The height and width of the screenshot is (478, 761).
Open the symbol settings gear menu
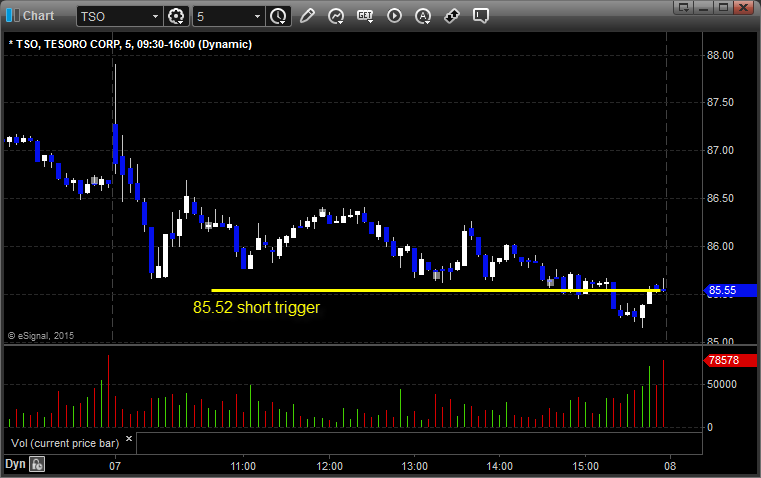tap(176, 16)
